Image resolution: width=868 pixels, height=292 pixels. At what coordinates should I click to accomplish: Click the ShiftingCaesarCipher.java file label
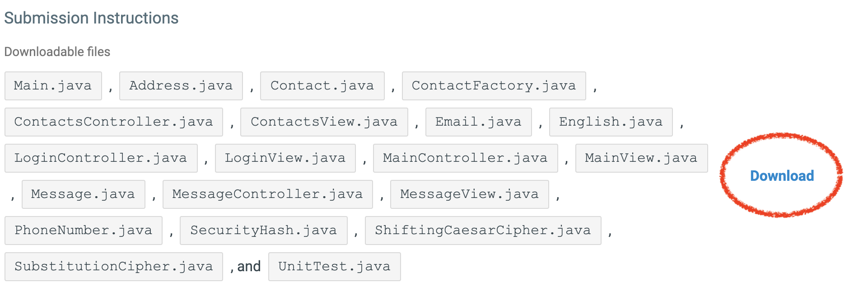click(x=483, y=231)
